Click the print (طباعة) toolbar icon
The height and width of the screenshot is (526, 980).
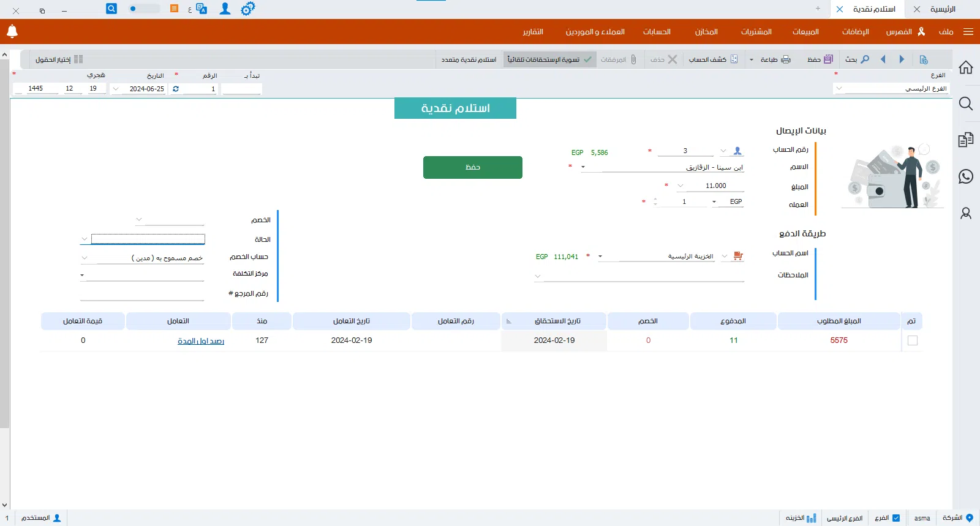pos(775,59)
